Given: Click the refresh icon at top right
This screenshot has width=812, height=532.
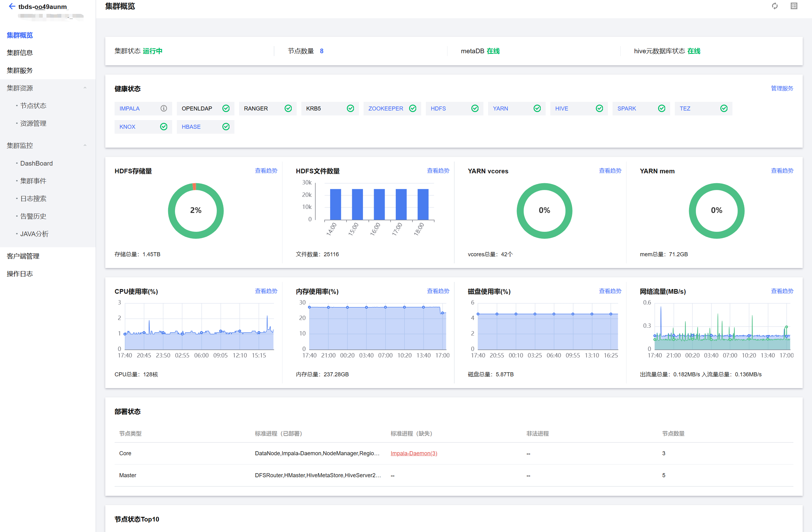Looking at the screenshot, I should coord(775,6).
